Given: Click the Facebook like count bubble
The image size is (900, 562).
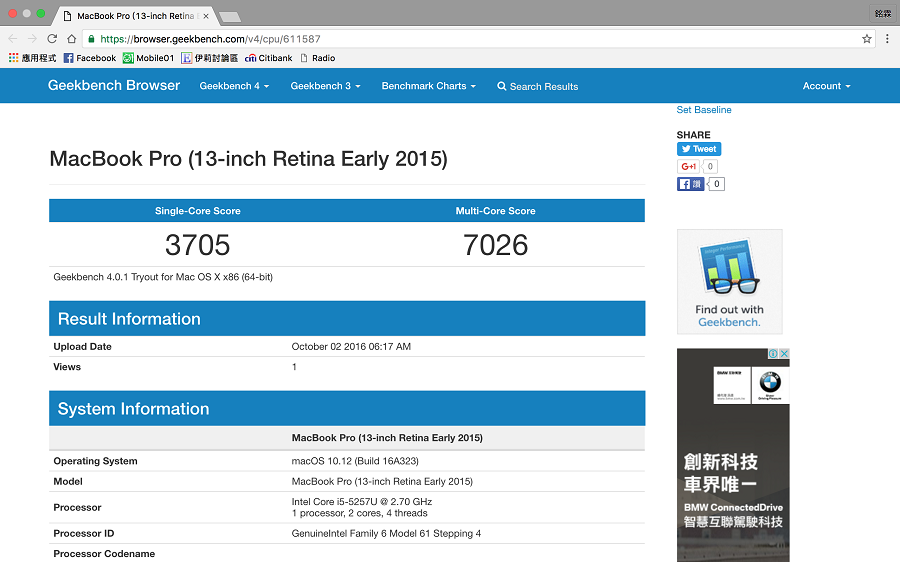Looking at the screenshot, I should pos(716,184).
